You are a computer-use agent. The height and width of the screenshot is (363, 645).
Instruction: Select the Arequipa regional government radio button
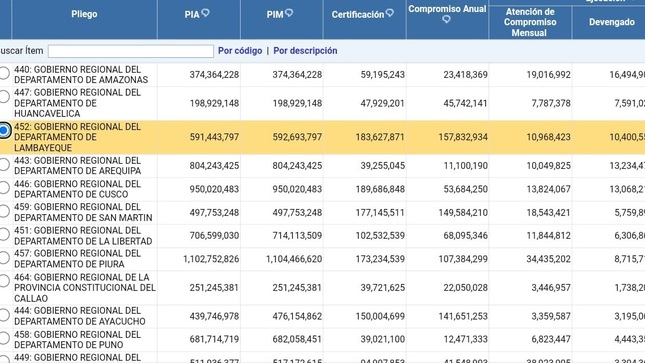4,164
